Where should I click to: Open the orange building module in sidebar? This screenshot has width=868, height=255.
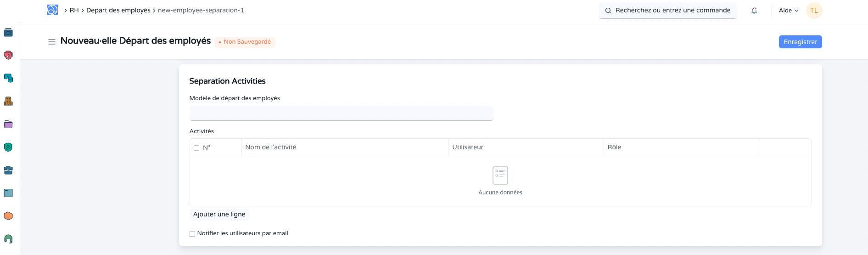tap(8, 101)
